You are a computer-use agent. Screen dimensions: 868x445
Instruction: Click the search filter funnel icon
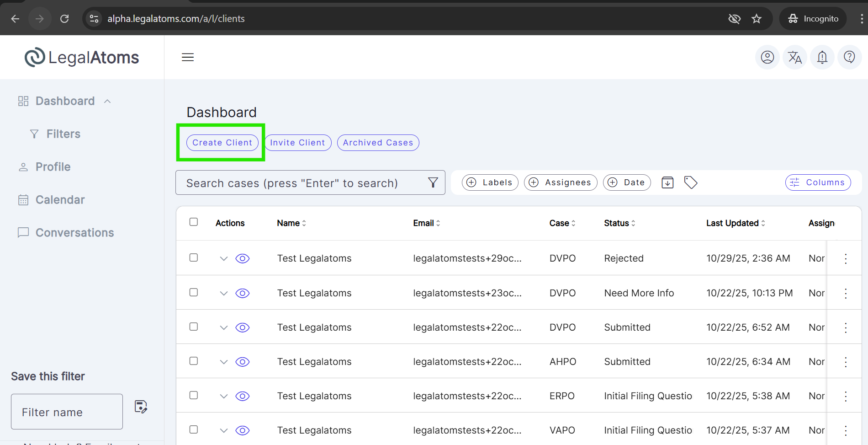(433, 183)
